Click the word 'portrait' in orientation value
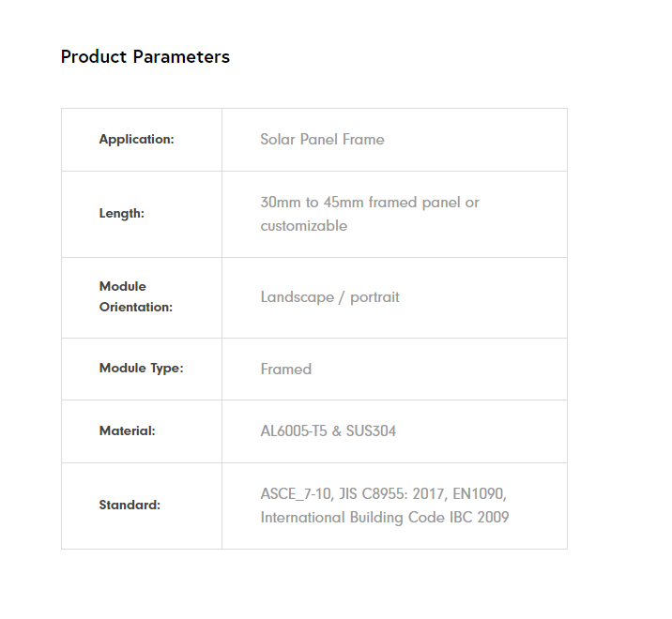The height and width of the screenshot is (619, 672). pyautogui.click(x=374, y=297)
